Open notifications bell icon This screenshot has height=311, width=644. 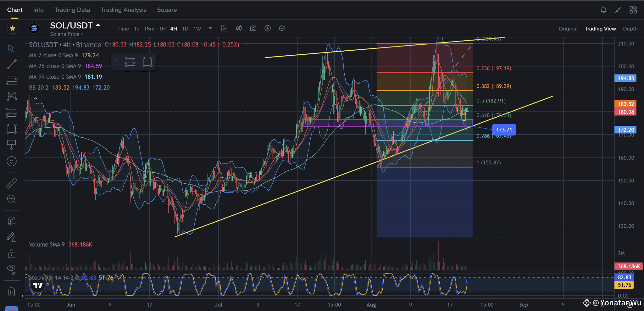point(603,10)
